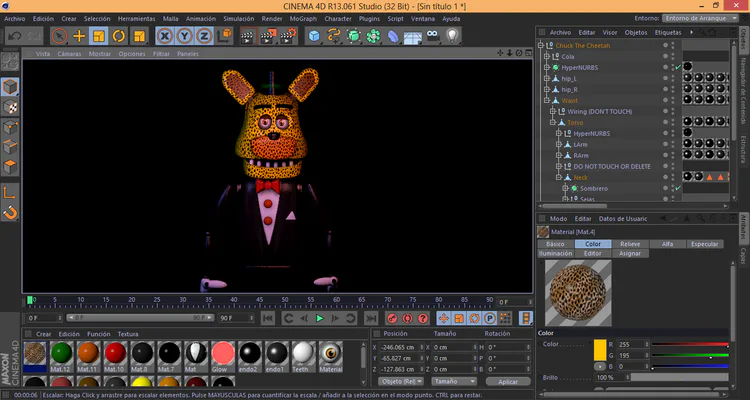Open the spline tools icon
The width and height of the screenshot is (750, 400).
333,36
